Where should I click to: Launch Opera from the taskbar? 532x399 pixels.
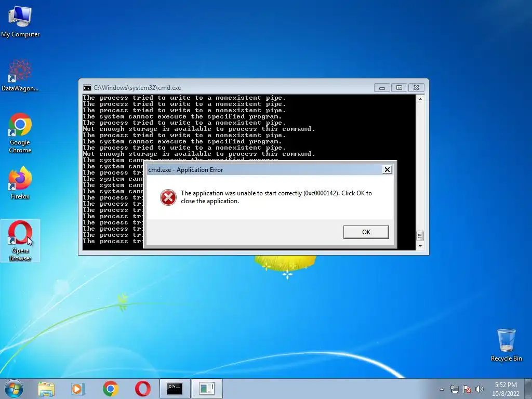click(x=143, y=389)
